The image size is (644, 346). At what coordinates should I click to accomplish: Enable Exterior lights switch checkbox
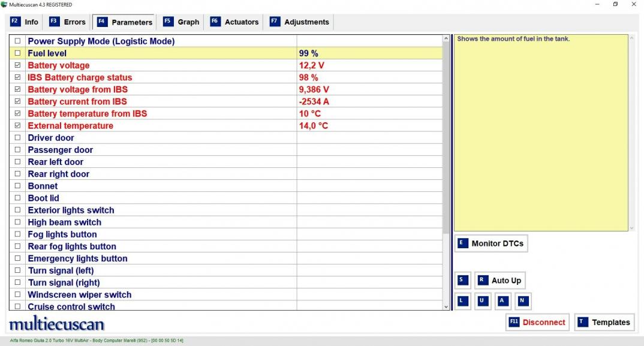pyautogui.click(x=17, y=210)
